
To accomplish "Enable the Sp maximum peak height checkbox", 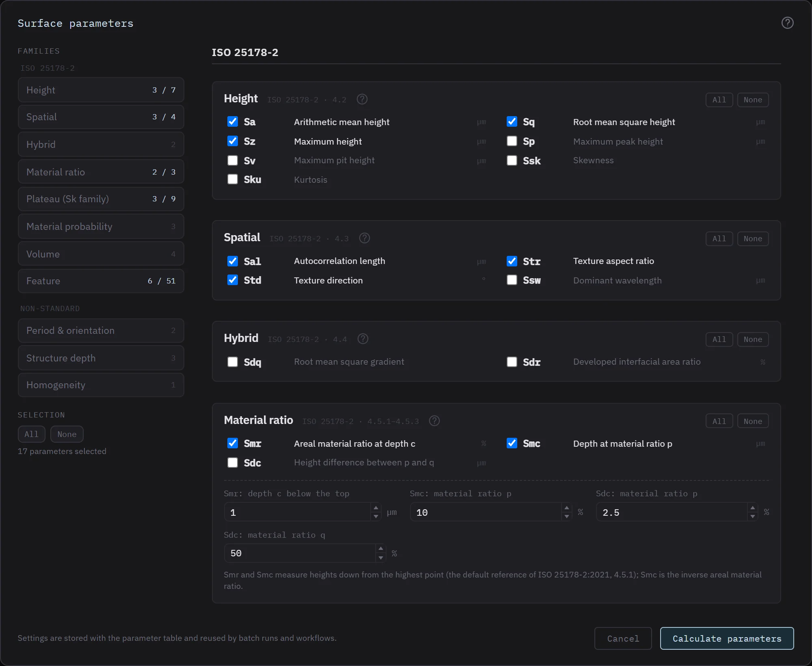I will click(512, 141).
